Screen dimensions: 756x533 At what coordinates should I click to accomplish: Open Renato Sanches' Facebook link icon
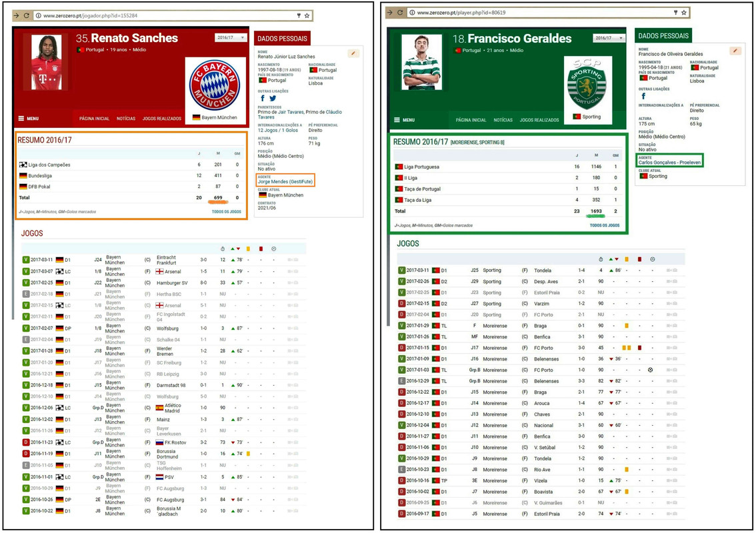[262, 99]
